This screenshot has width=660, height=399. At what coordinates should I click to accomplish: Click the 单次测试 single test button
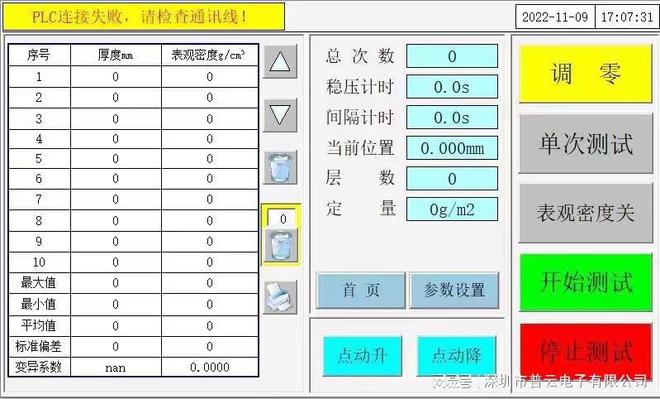click(586, 144)
